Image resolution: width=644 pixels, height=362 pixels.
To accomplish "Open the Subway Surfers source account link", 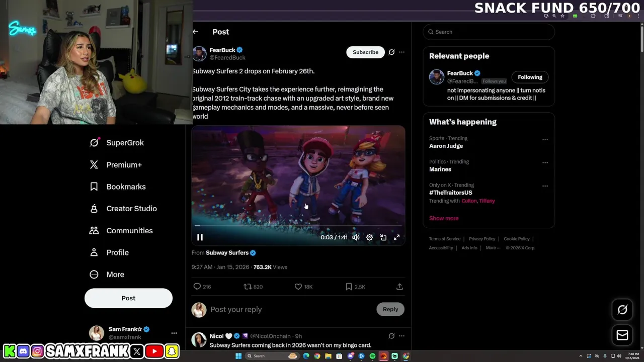I will pyautogui.click(x=231, y=253).
